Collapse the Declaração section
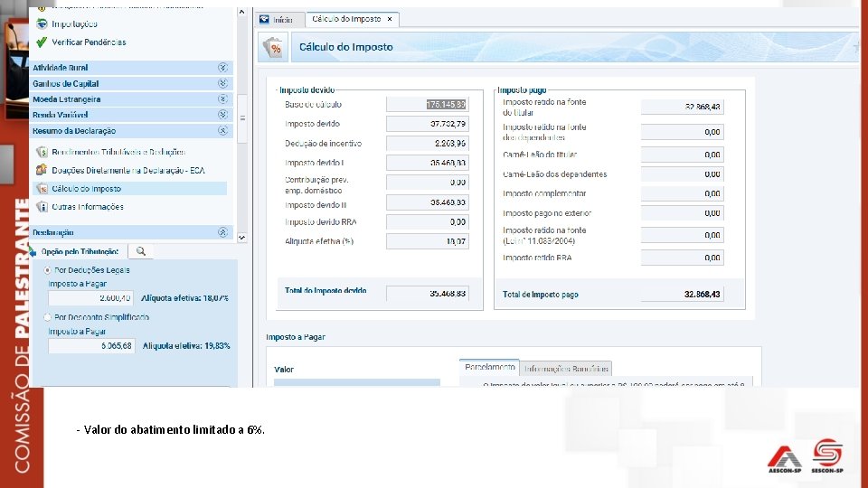Screen dimensions: 868x488 click(x=222, y=232)
